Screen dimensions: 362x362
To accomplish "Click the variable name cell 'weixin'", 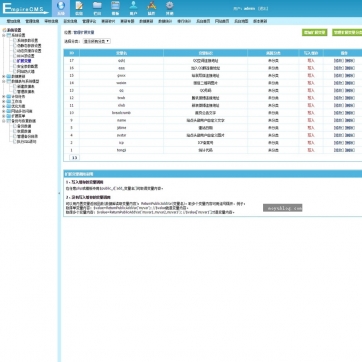I will (x=121, y=83).
